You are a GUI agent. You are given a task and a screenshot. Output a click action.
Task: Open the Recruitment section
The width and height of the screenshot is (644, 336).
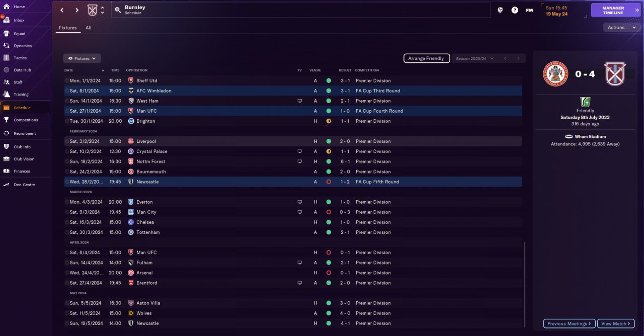(25, 133)
